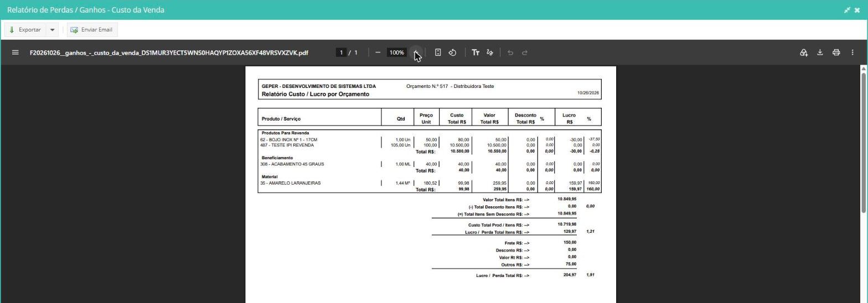Restore window size with the shrink icon
The width and height of the screenshot is (868, 303).
847,10
